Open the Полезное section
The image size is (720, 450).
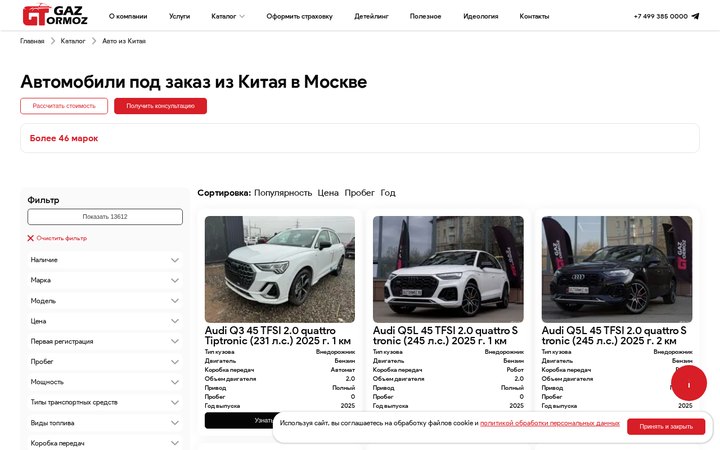pos(425,16)
